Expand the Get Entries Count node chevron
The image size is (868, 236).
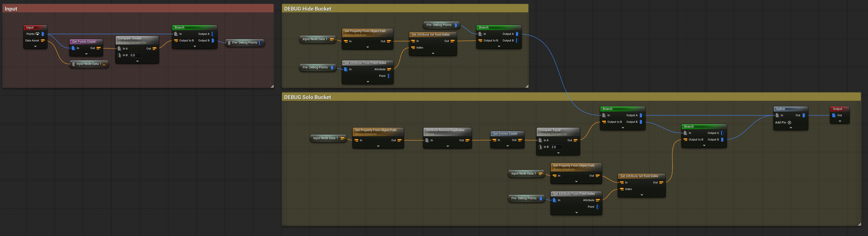tap(507, 145)
